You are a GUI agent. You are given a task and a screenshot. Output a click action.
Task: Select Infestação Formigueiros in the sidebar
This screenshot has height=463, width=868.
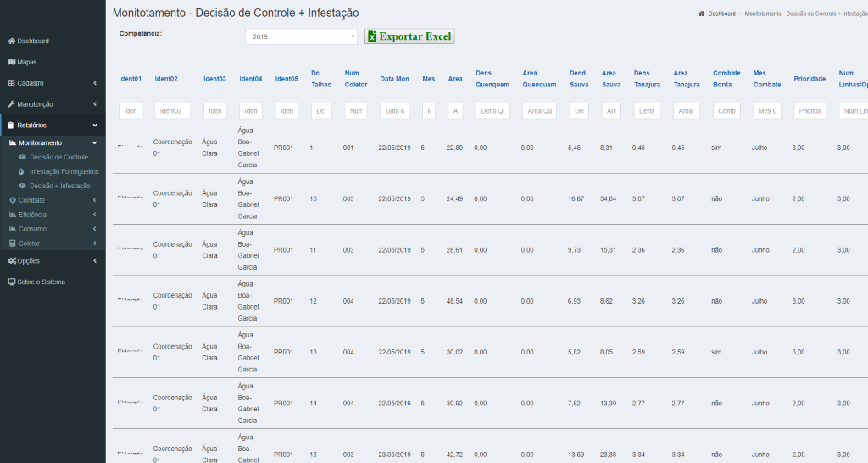(64, 171)
